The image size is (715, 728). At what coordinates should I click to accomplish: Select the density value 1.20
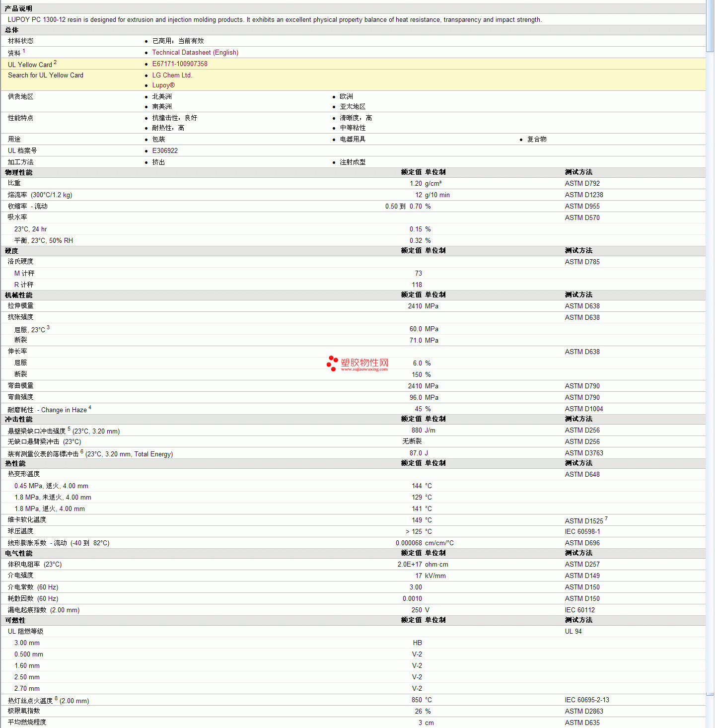point(416,183)
